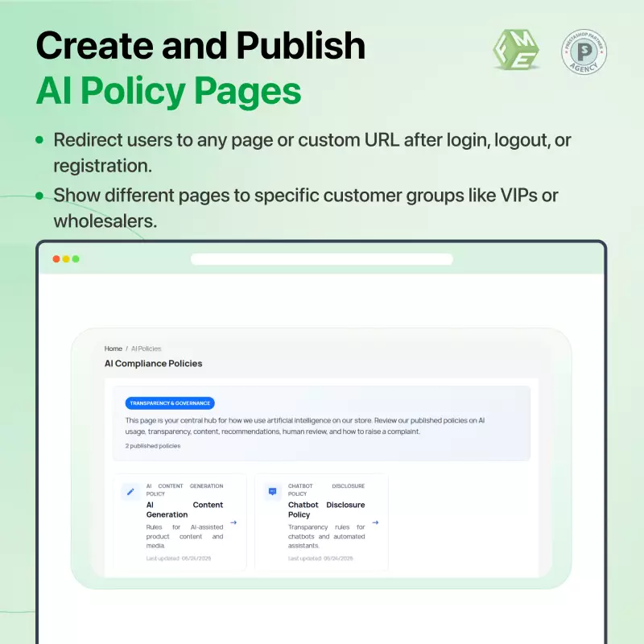Click 'Transparency rules for chatbots' description
The image size is (644, 644).
(x=327, y=536)
